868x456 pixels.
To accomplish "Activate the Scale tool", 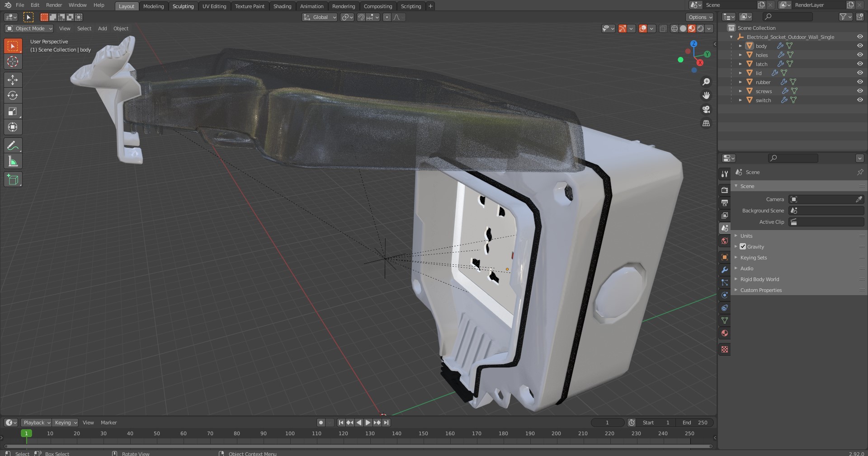I will coord(13,111).
